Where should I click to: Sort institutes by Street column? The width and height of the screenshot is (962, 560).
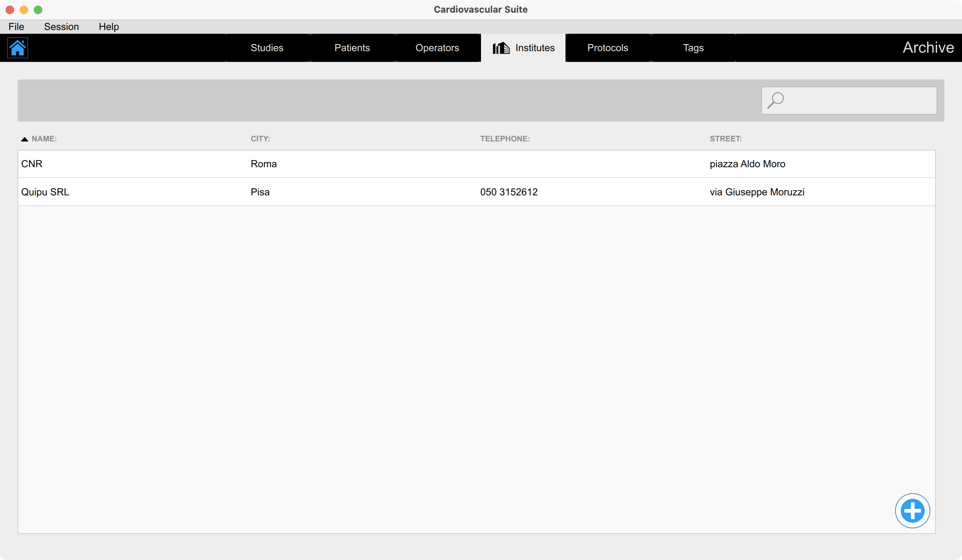(x=725, y=139)
